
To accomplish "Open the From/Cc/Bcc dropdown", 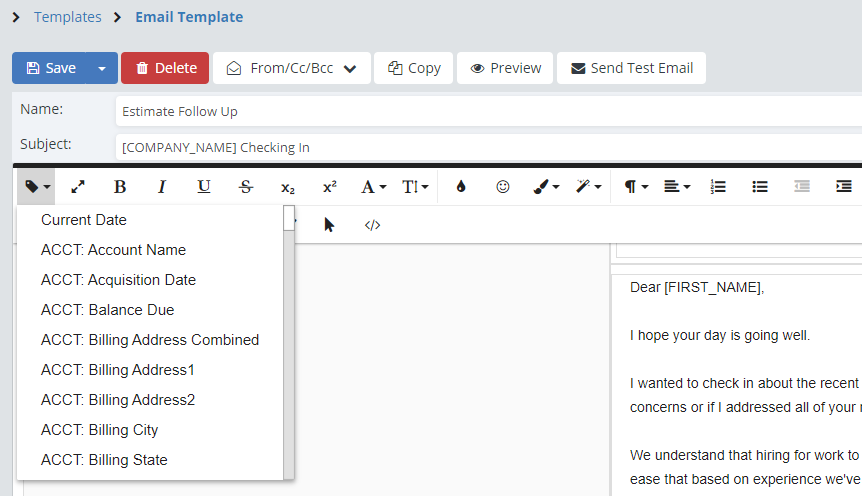I will click(291, 68).
